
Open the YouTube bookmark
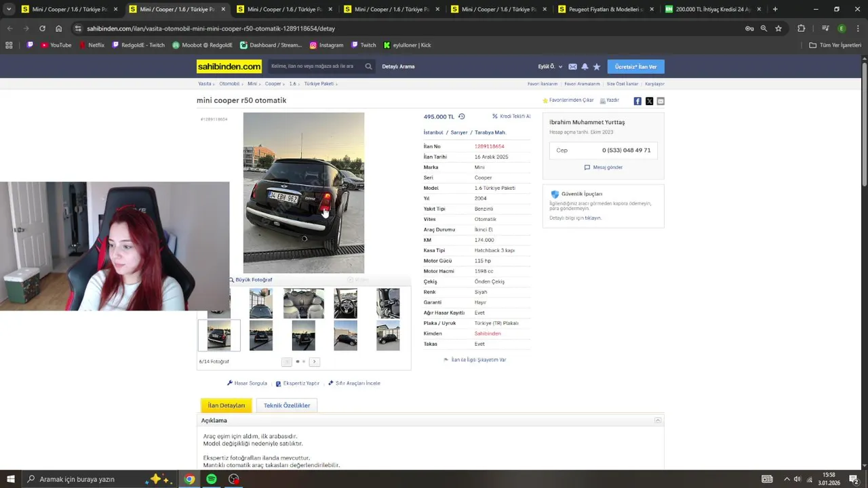[x=56, y=45]
